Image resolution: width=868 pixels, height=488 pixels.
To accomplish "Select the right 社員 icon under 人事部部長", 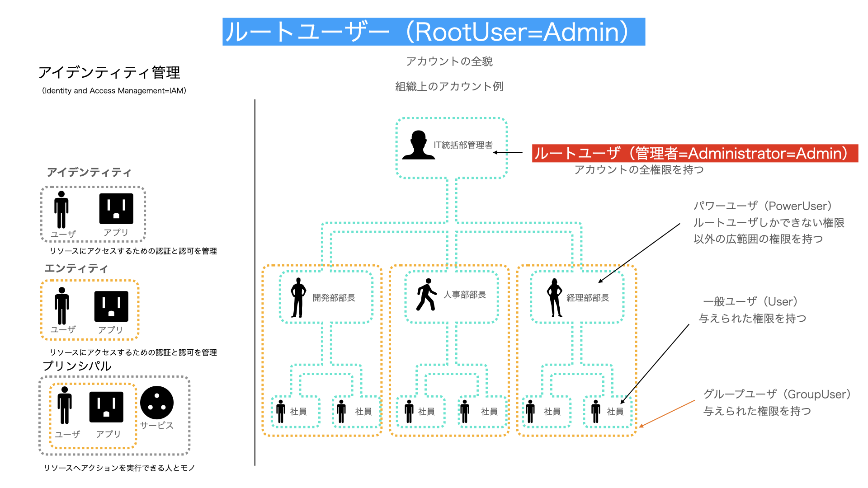I will (x=465, y=411).
